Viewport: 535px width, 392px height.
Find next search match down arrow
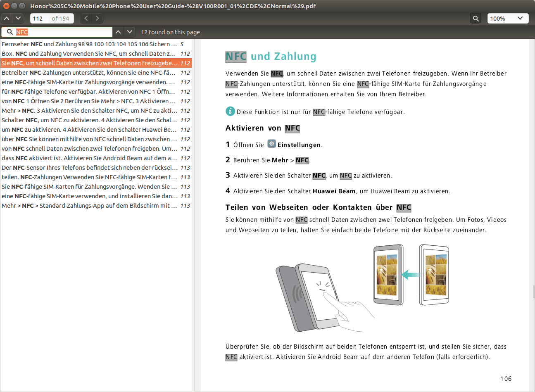(130, 32)
